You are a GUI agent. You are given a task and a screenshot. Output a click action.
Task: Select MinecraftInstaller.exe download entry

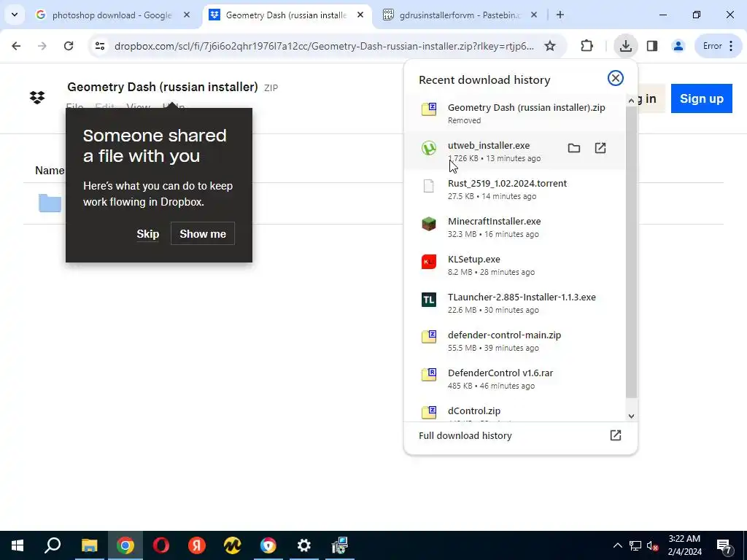click(514, 227)
